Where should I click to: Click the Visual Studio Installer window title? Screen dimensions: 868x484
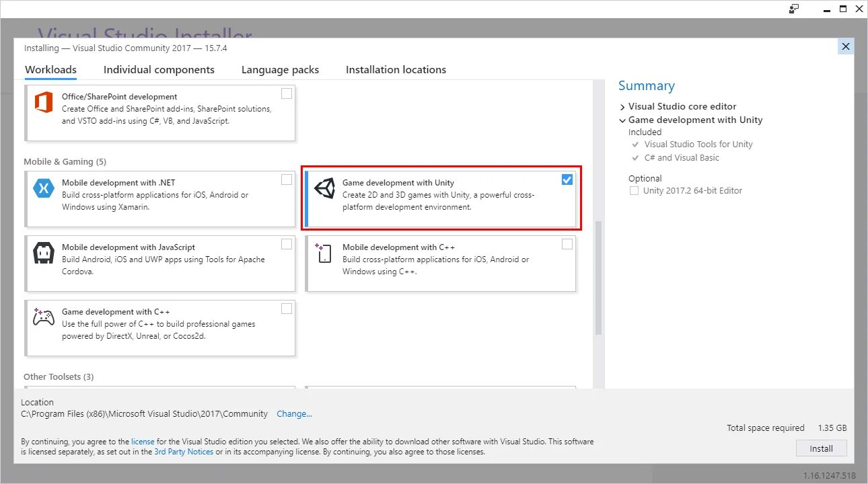point(145,32)
